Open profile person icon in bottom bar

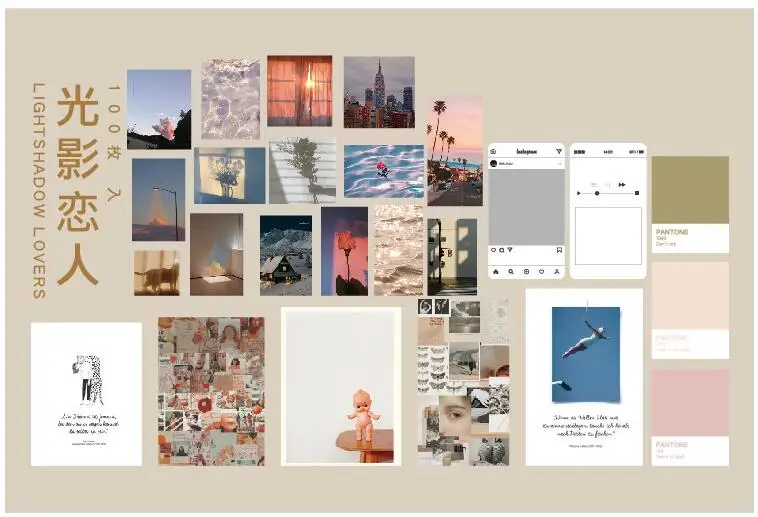tap(557, 272)
